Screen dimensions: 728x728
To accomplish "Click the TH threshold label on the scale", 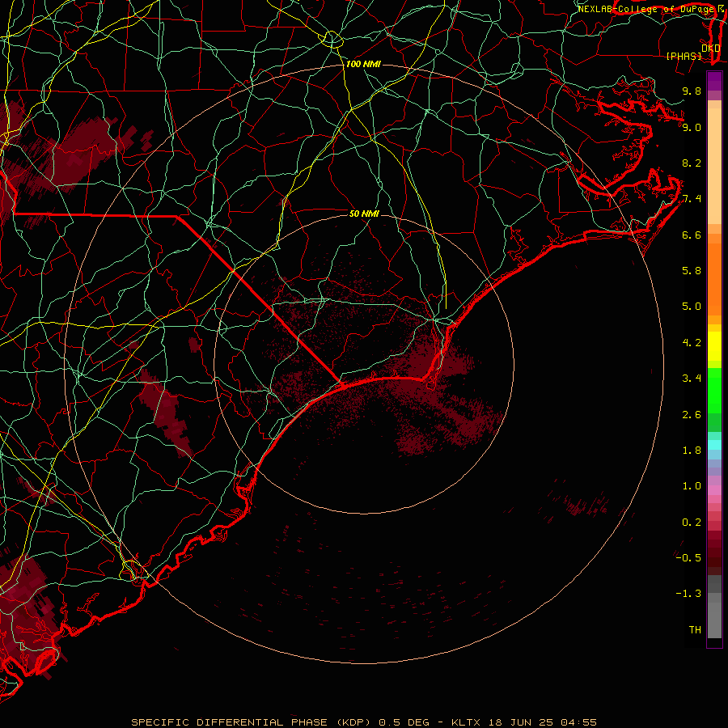I will pyautogui.click(x=695, y=630).
